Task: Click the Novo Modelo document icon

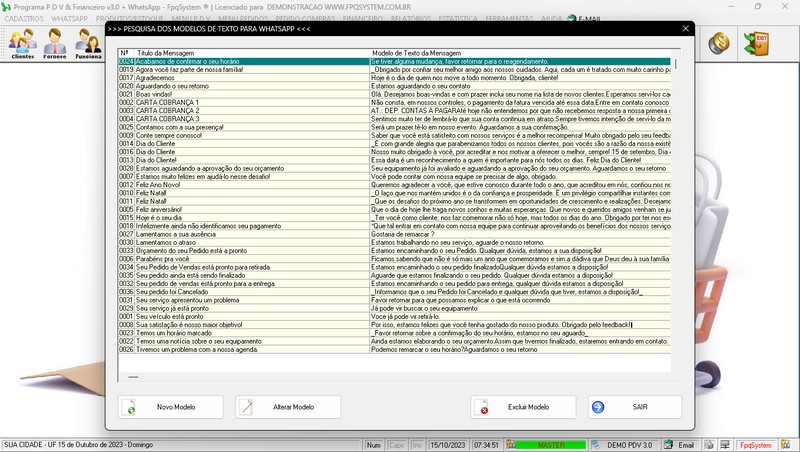Action: [x=129, y=407]
